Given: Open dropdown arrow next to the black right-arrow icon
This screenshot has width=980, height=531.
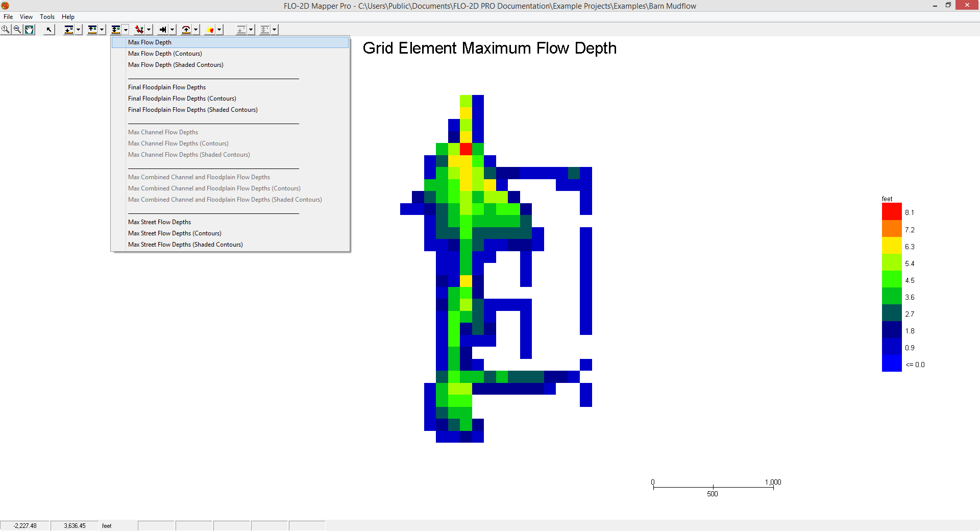Looking at the screenshot, I should click(x=173, y=30).
